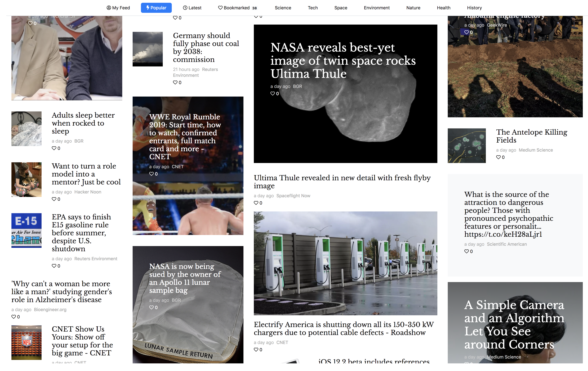
Task: Heart the Scientific American psychopathic attraction post
Action: pos(466,251)
